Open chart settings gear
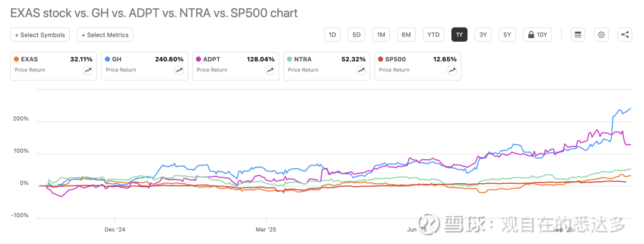The image size is (644, 244). click(x=601, y=35)
